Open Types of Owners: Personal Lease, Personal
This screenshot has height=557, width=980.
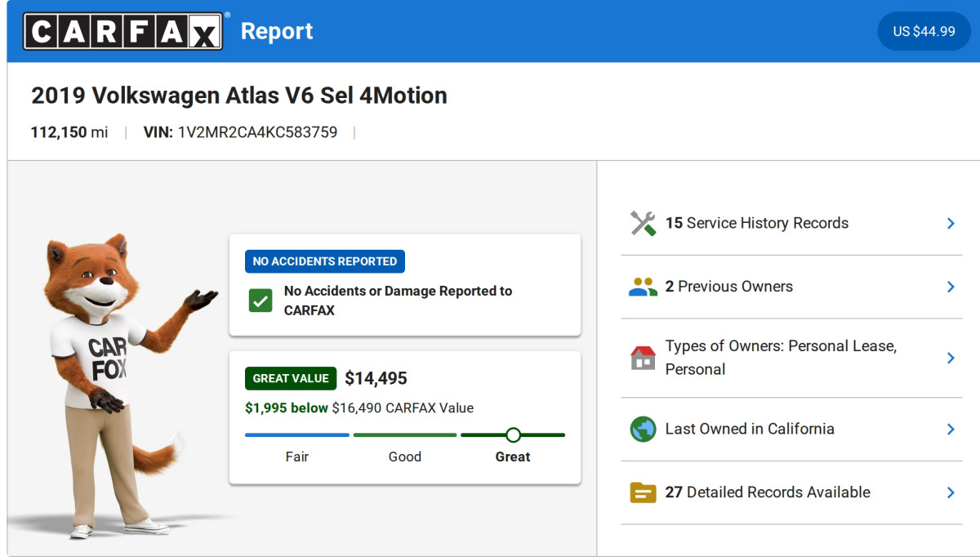[x=791, y=358]
